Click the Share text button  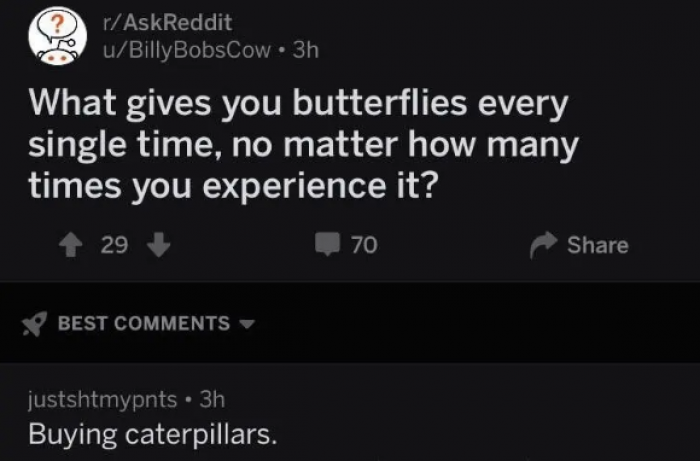pos(598,245)
